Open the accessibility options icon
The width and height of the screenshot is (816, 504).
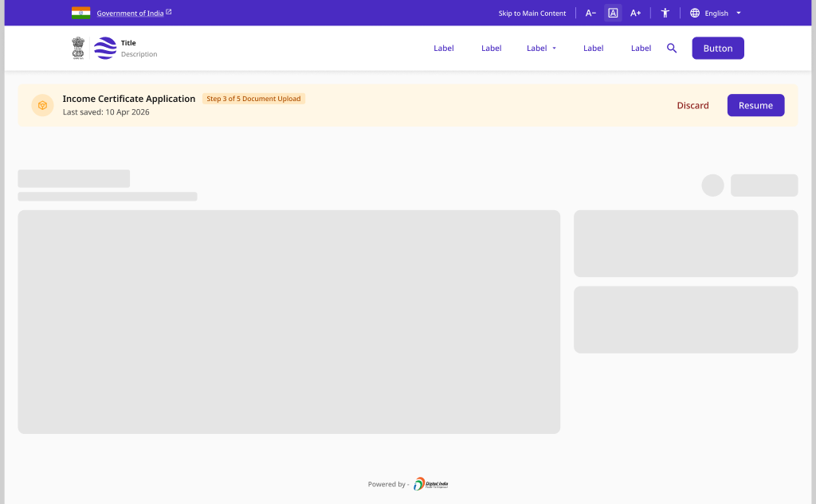click(665, 13)
